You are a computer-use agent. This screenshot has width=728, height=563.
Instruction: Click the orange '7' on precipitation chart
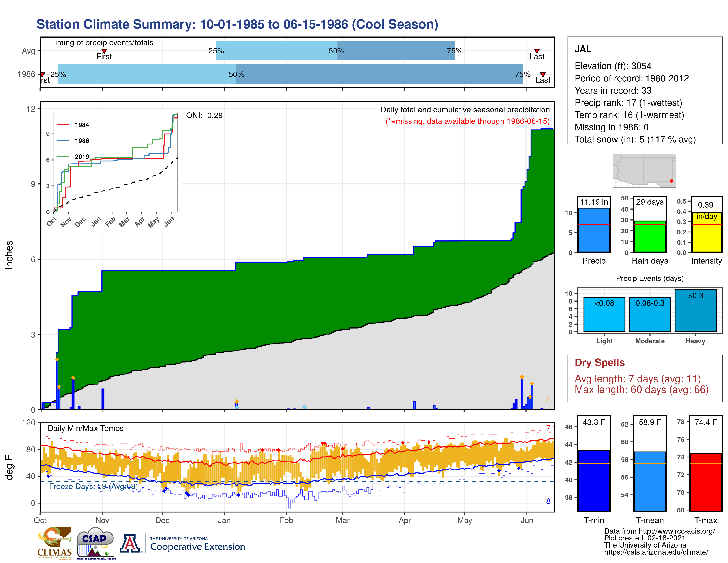[547, 398]
